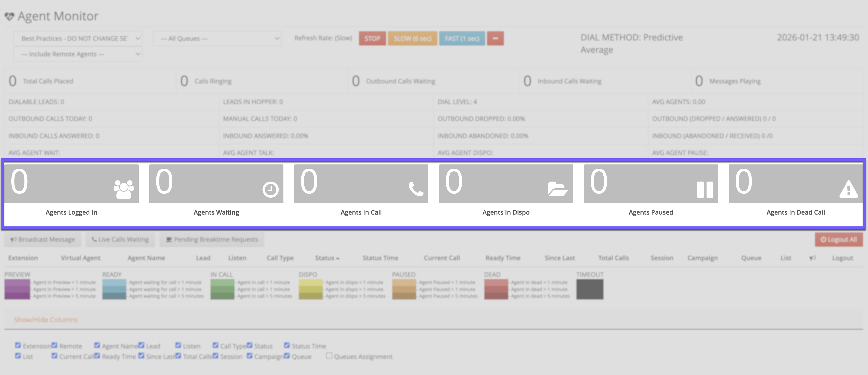Click the Logout All button
The height and width of the screenshot is (375, 868).
tap(838, 239)
